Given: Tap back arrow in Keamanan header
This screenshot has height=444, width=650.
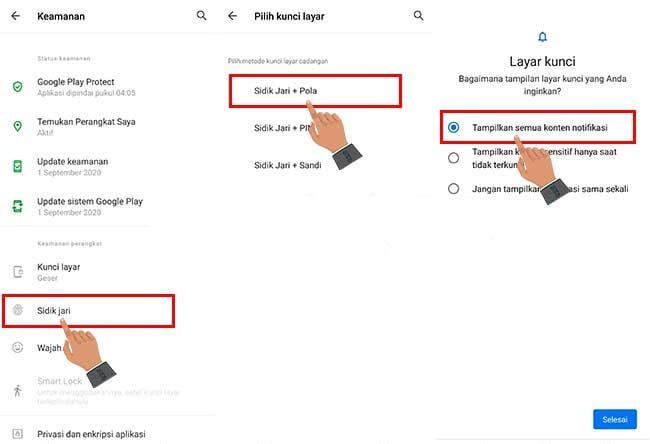Looking at the screenshot, I should pyautogui.click(x=16, y=16).
